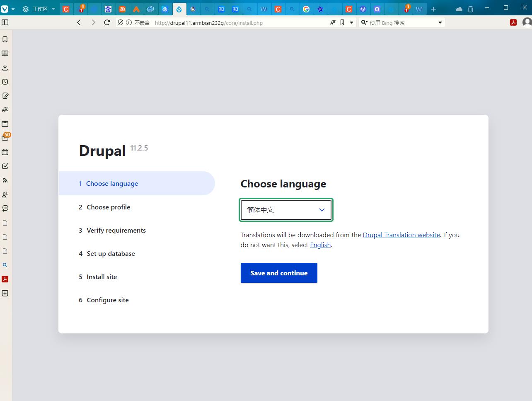This screenshot has height=401, width=532.
Task: Open the synced tabs cloud icon
Action: (459, 9)
